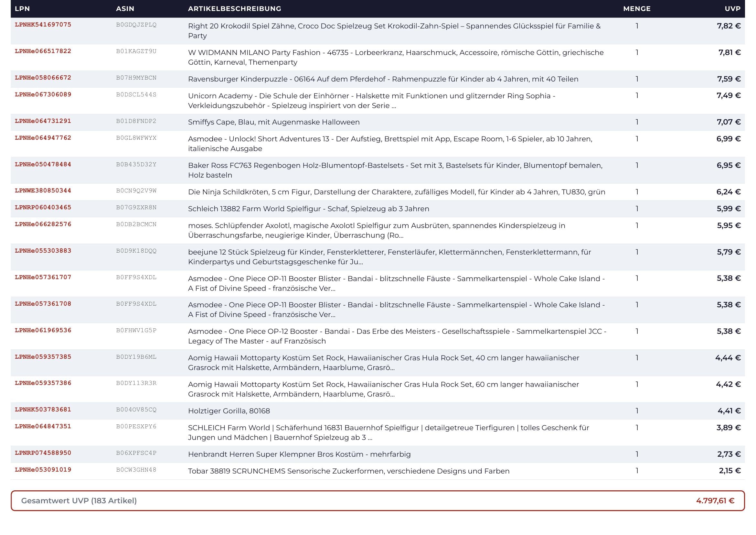Click ASIN B0GDQJZPLQ
Viewport: 756px width, 535px height.
pos(136,25)
